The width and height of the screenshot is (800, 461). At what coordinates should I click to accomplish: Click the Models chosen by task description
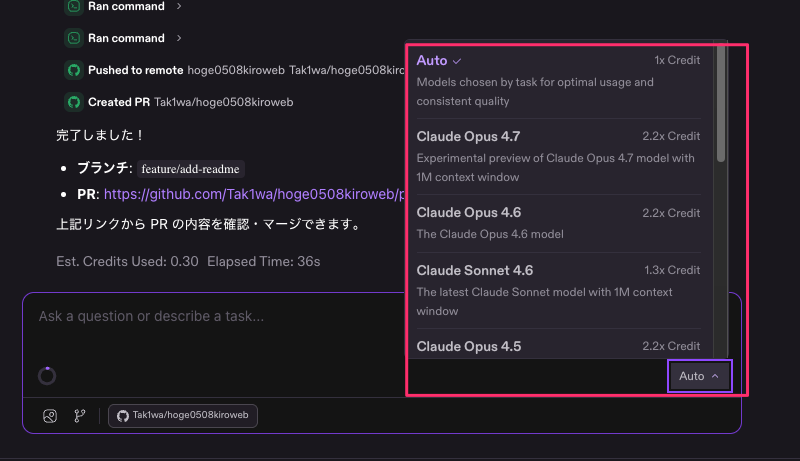click(x=535, y=92)
